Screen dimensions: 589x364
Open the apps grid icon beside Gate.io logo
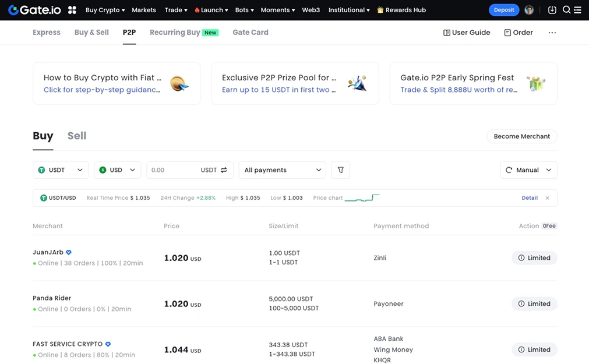point(72,10)
